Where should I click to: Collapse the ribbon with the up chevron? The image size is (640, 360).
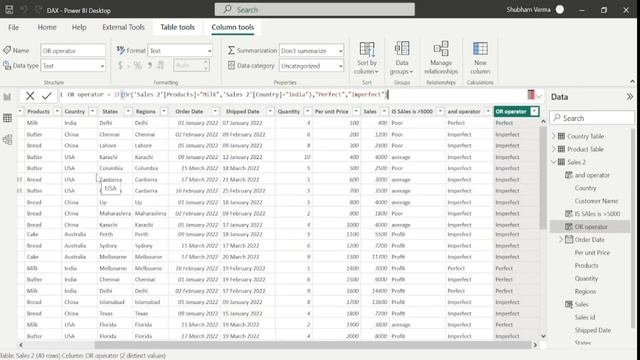point(632,82)
